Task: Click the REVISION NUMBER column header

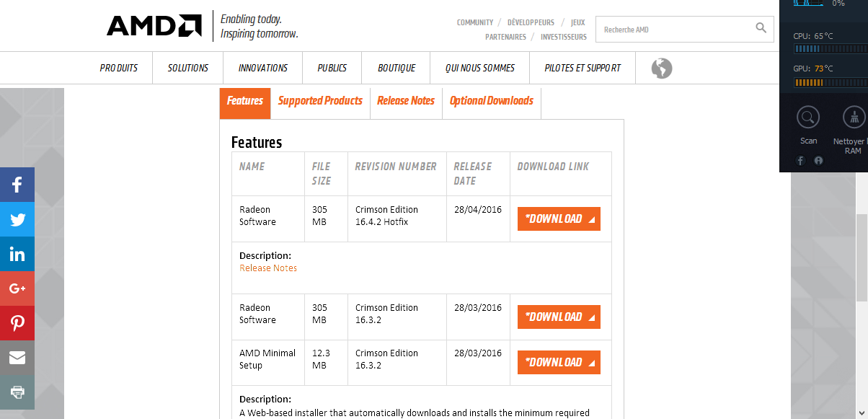Action: click(396, 167)
